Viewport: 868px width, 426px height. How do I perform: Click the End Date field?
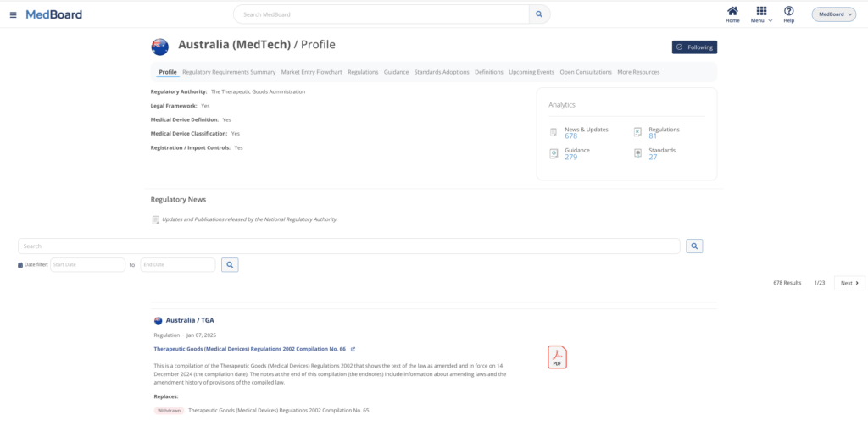tap(178, 265)
